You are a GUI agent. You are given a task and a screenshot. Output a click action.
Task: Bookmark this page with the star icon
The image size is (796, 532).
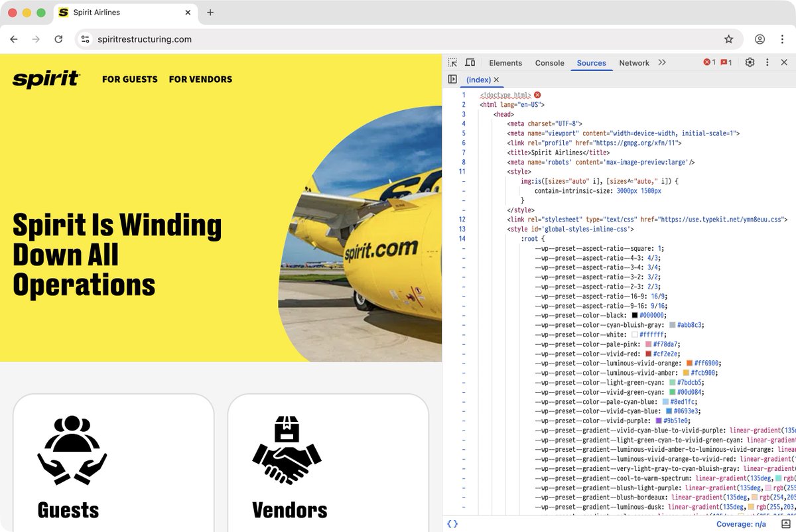[x=728, y=39]
